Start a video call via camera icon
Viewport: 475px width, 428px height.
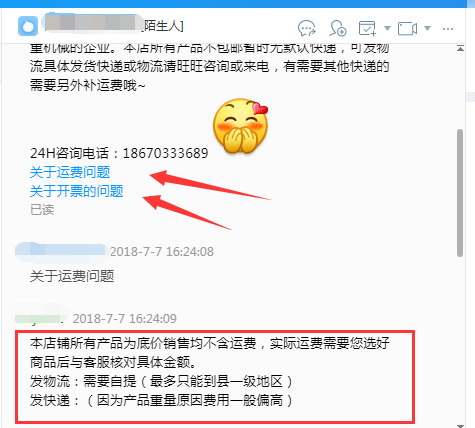click(x=407, y=28)
